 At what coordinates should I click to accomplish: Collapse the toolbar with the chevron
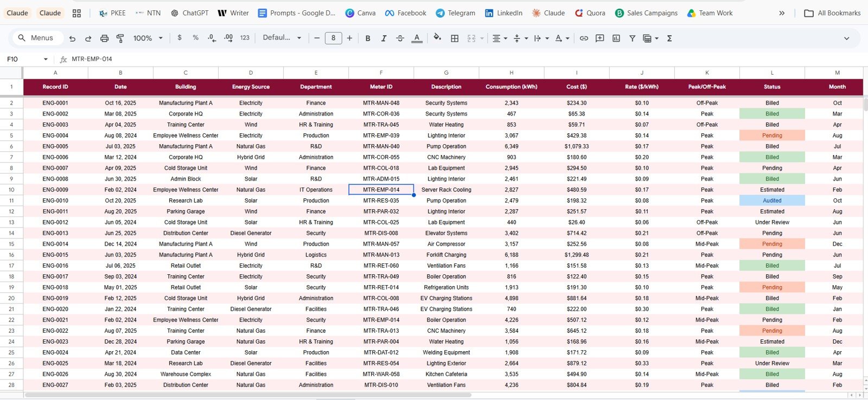(846, 38)
